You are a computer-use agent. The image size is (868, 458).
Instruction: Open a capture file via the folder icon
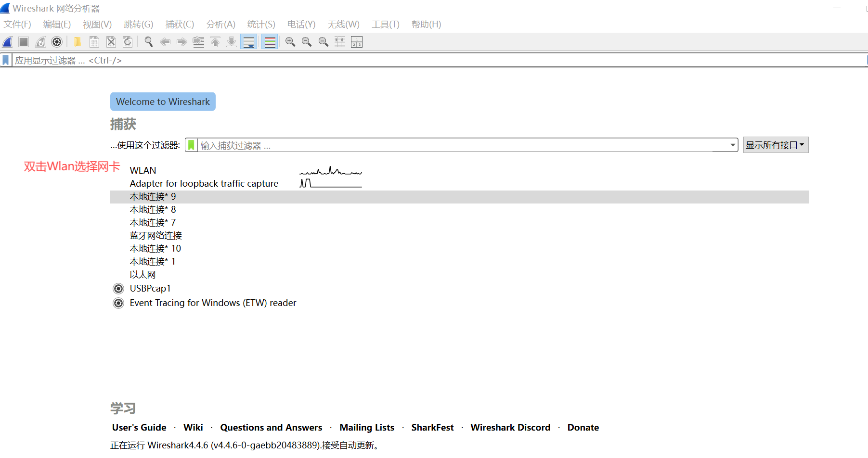click(x=77, y=42)
